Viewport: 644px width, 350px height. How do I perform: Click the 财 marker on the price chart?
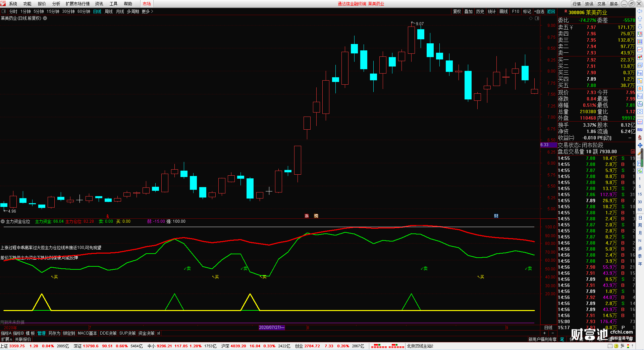point(496,216)
